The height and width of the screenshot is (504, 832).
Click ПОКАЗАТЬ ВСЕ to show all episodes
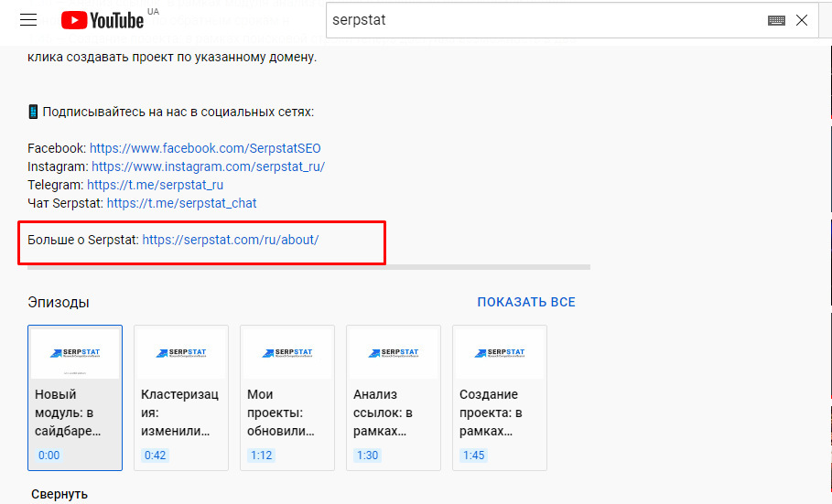[526, 302]
